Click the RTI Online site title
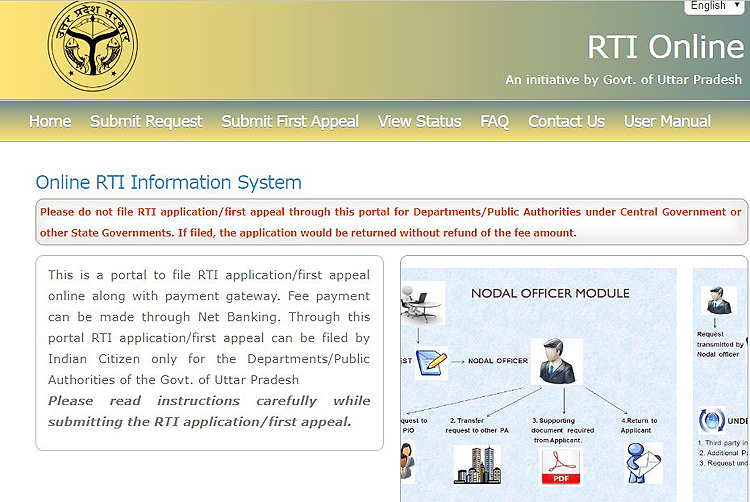Image resolution: width=750 pixels, height=502 pixels. [665, 47]
